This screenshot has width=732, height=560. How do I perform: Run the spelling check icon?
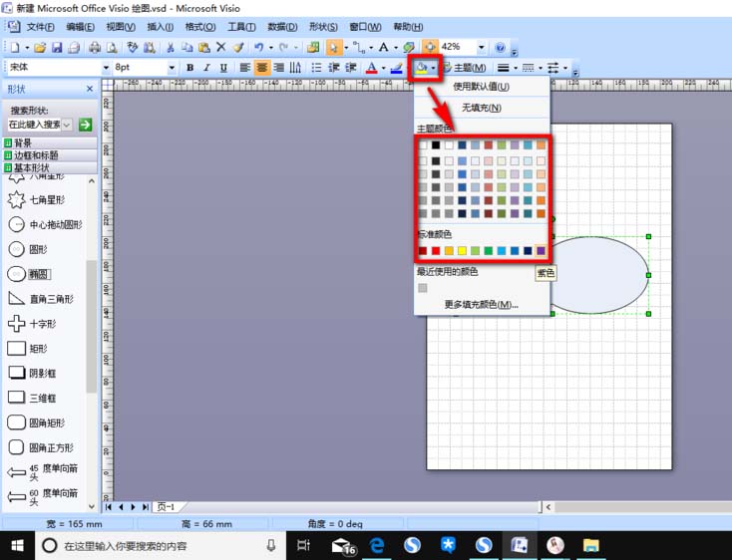(133, 47)
